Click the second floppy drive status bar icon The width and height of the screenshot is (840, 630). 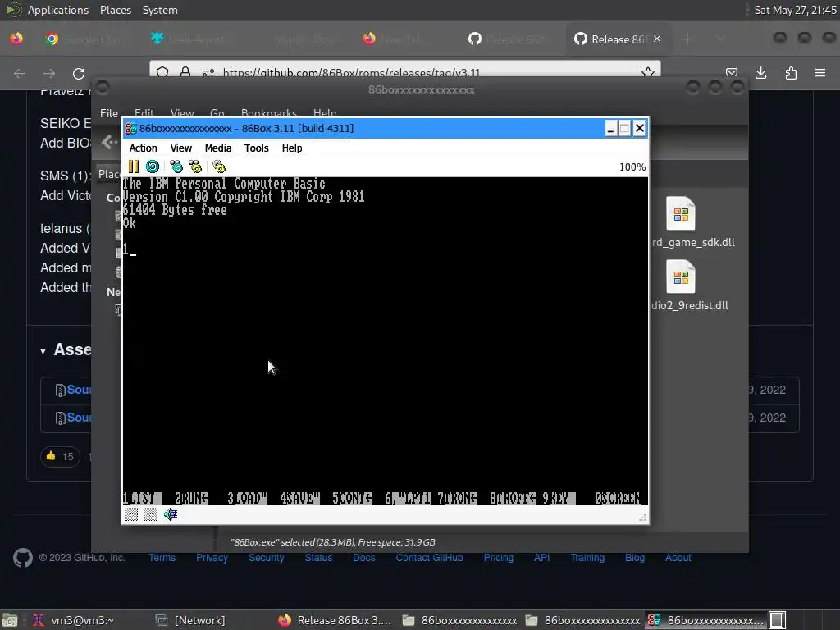click(151, 514)
